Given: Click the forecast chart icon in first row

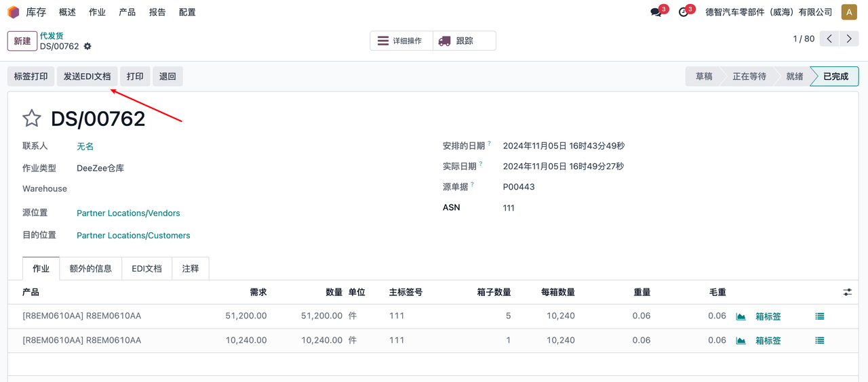Looking at the screenshot, I should point(741,316).
